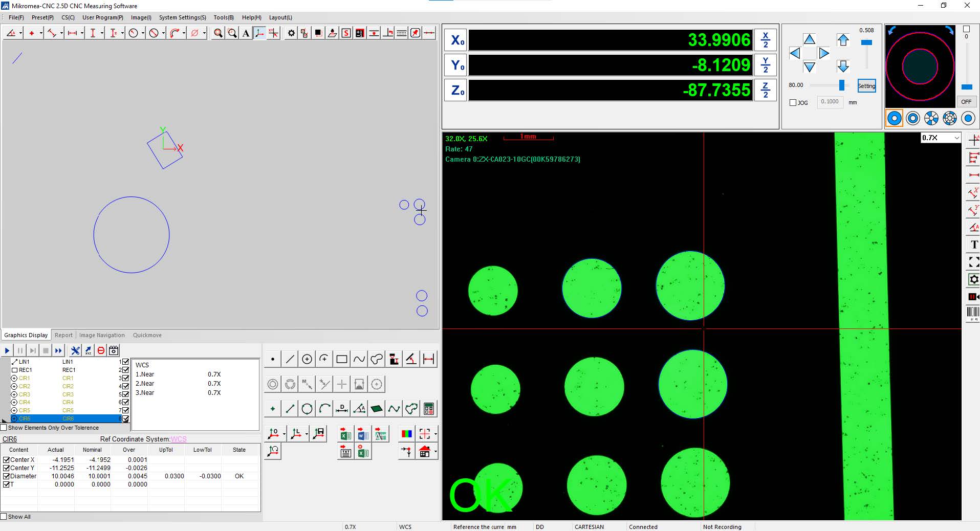Move stage left with left arrow
980x531 pixels.
pyautogui.click(x=795, y=53)
